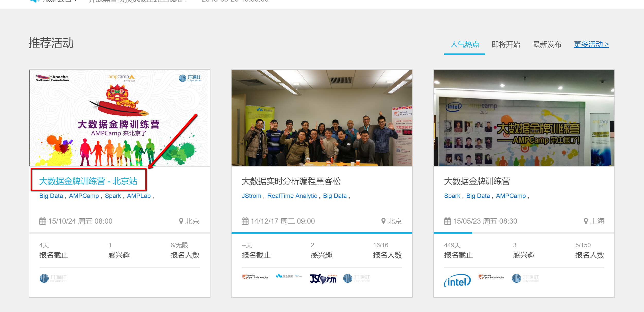Select the 最新发布 tab
Image resolution: width=644 pixels, height=312 pixels.
(x=547, y=44)
